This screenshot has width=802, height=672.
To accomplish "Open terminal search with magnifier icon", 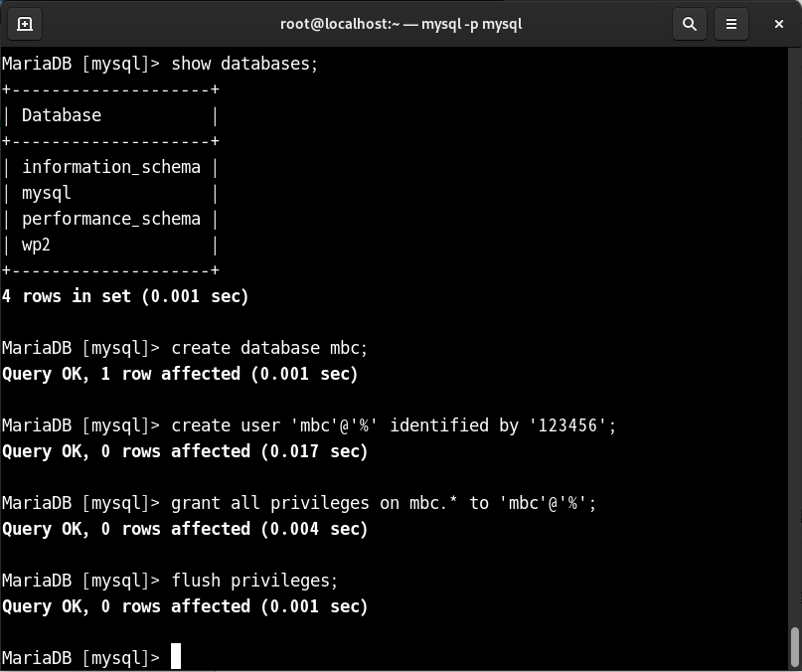I will click(x=690, y=24).
